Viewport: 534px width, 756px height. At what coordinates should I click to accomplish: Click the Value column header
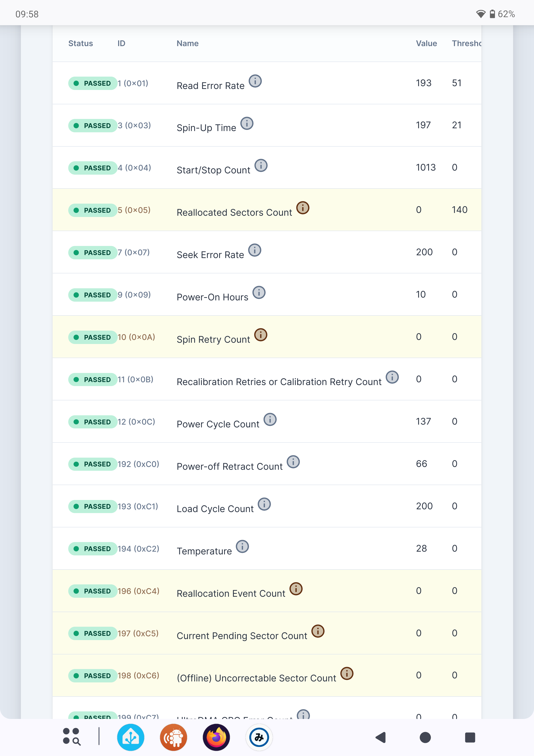[x=426, y=43]
